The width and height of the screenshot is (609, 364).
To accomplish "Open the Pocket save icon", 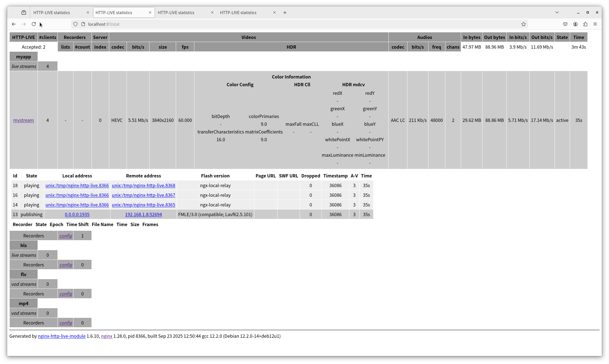I will pos(565,24).
